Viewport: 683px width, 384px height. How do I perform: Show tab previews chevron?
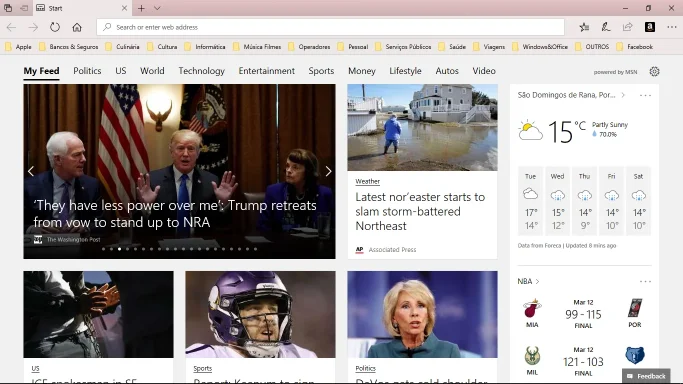click(x=157, y=8)
